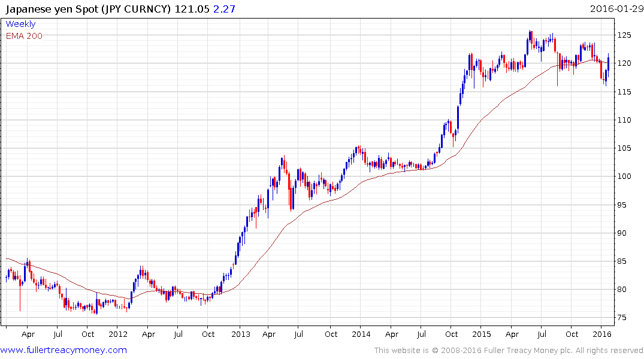This screenshot has width=644, height=359.
Task: Click the x-axis label '2012'
Action: pyautogui.click(x=118, y=334)
